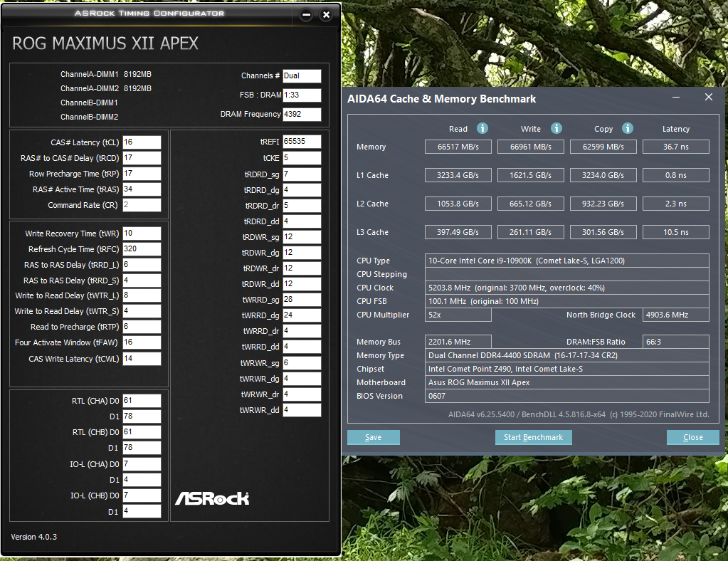Screen dimensions: 728x561
Task: Minimize the AIDA64 benchmark window
Action: (676, 97)
